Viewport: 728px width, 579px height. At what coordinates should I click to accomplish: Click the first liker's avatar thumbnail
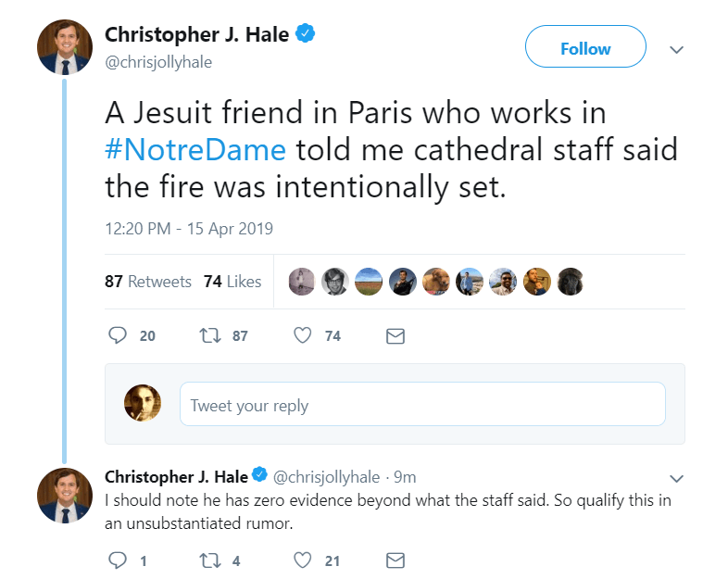pyautogui.click(x=302, y=282)
